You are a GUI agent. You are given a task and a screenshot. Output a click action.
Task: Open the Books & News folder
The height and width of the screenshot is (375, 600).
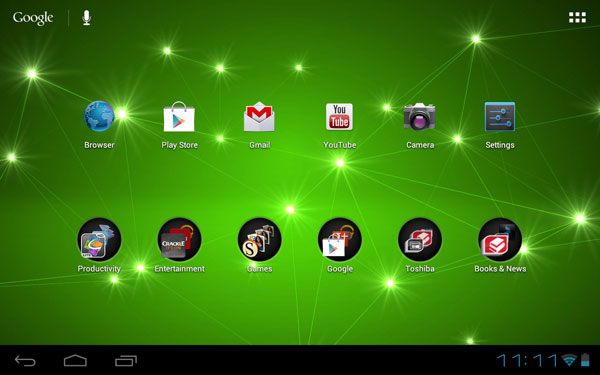coord(500,240)
